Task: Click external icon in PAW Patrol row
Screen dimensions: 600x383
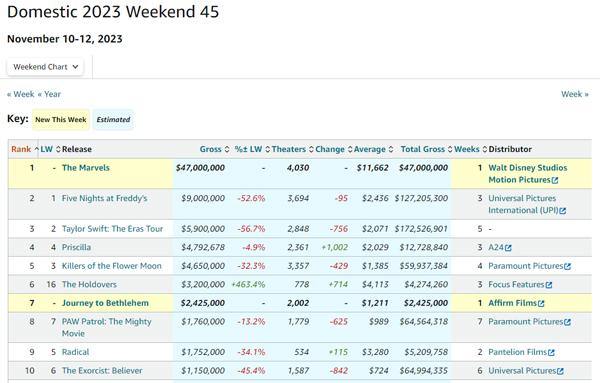Action: tap(567, 323)
